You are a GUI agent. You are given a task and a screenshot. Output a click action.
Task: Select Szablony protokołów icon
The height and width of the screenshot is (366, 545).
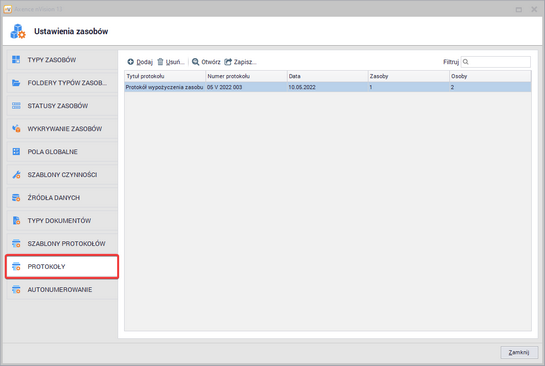16,243
